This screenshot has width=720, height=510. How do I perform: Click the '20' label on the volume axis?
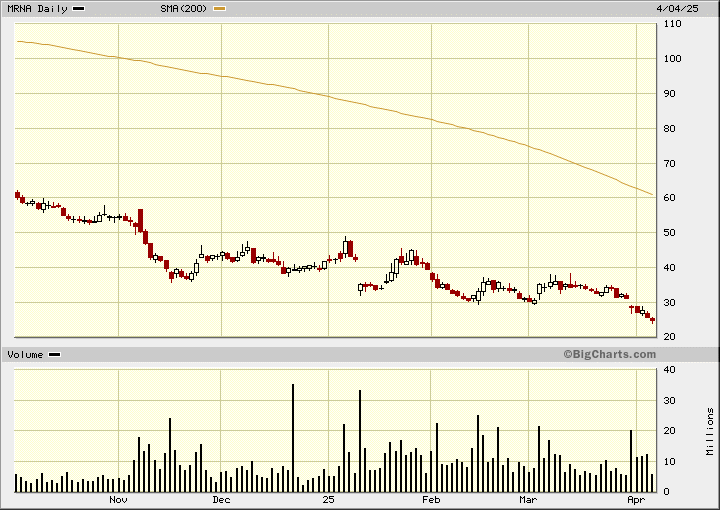coord(670,431)
